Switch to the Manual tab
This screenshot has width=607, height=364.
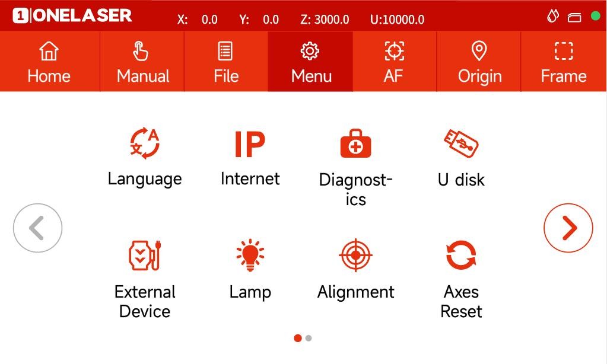point(142,62)
